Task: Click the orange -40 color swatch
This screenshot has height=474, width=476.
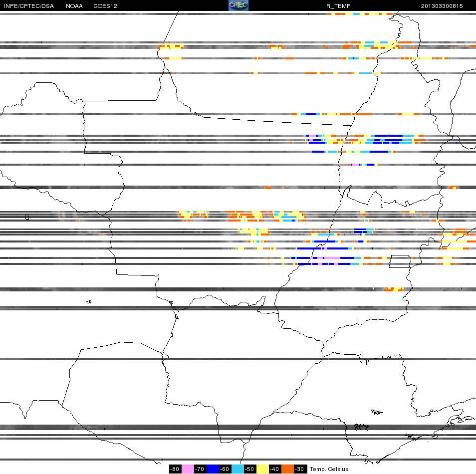Action: point(287,469)
